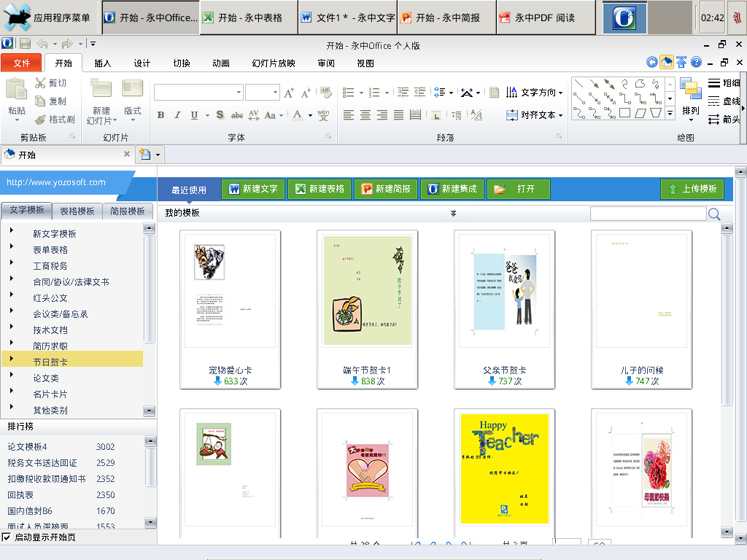The height and width of the screenshot is (560, 747).
Task: Click the search magnifier icon
Action: click(713, 214)
